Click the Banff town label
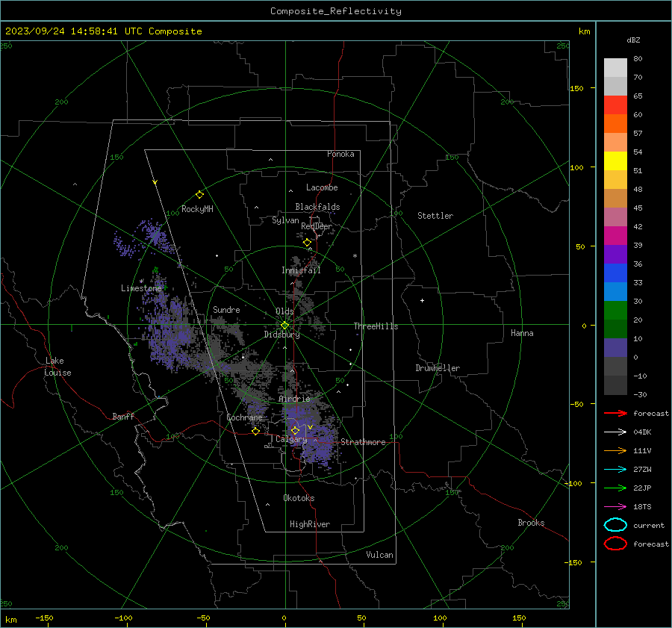This screenshot has width=672, height=628. pyautogui.click(x=123, y=416)
